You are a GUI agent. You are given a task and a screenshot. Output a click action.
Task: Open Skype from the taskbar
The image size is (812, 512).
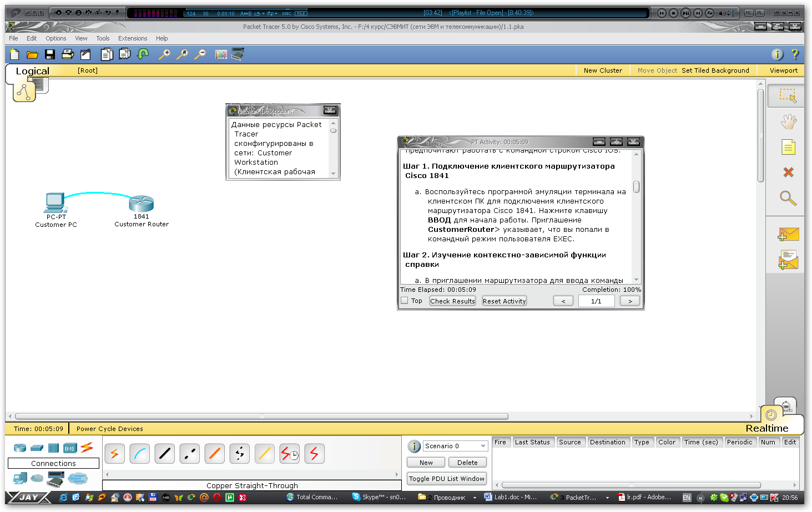(379, 497)
